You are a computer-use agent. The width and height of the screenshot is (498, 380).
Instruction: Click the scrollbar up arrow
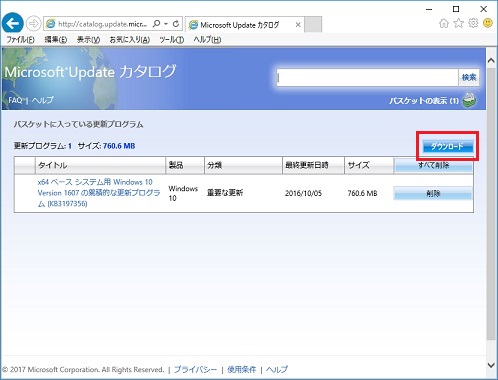pyautogui.click(x=491, y=61)
